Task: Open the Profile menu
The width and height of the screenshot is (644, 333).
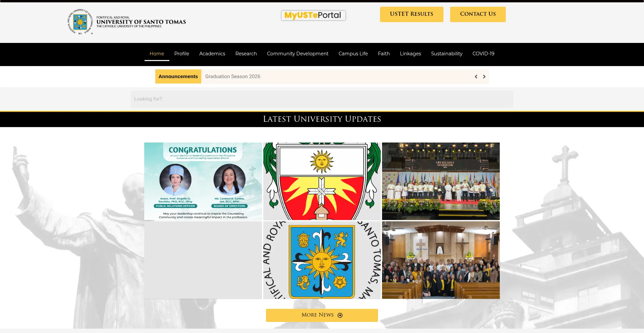Action: tap(182, 54)
